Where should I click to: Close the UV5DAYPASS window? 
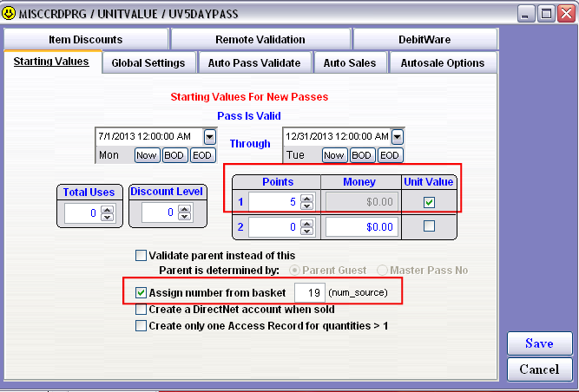567,14
